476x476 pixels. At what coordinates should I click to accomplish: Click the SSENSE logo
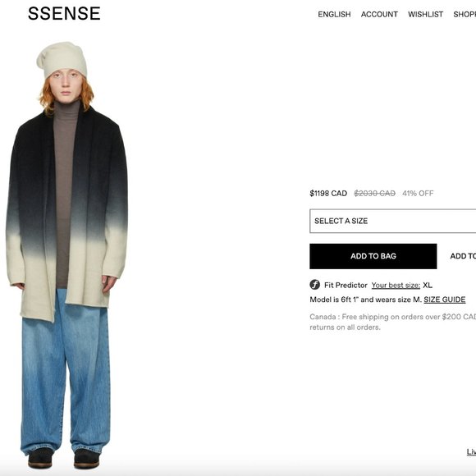coord(64,14)
